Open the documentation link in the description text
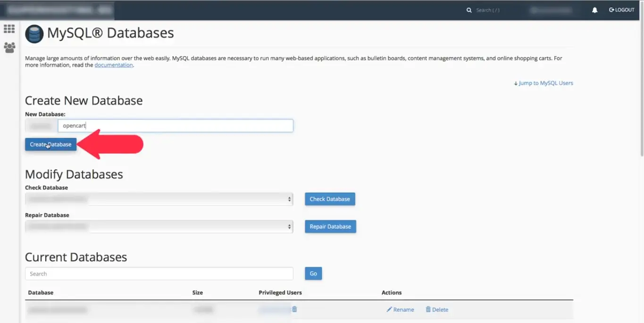Viewport: 644px width, 323px height. coord(113,65)
